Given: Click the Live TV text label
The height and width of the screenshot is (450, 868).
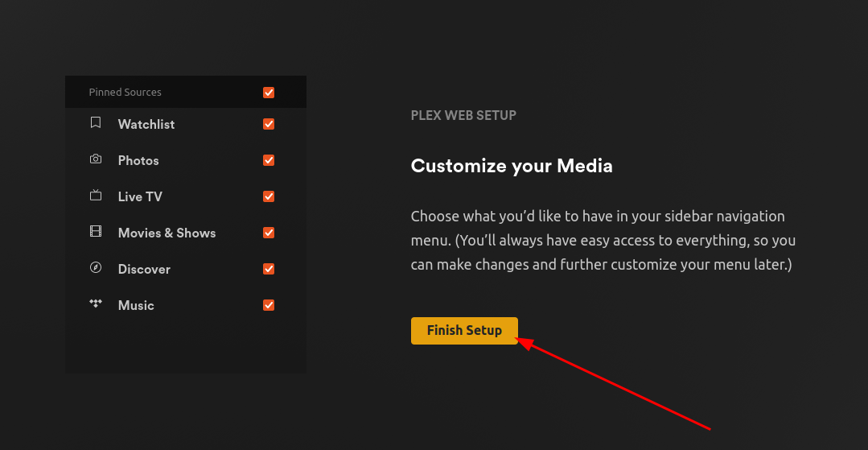Looking at the screenshot, I should pos(140,196).
